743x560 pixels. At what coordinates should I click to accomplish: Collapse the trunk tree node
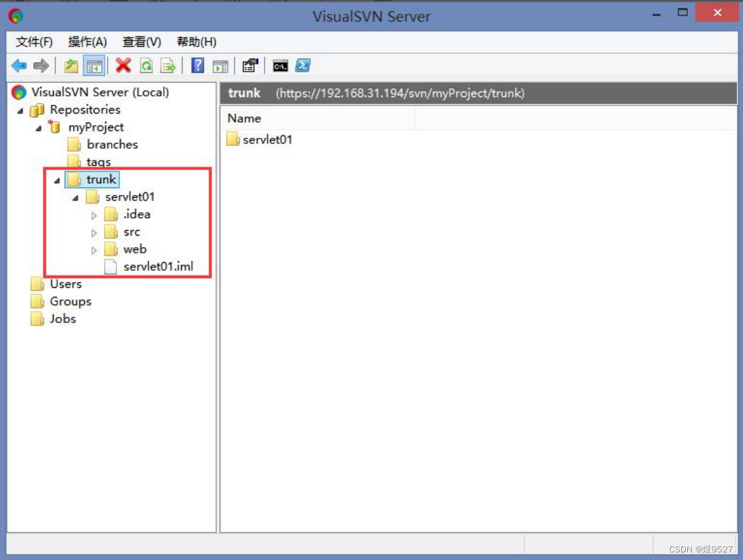click(57, 180)
